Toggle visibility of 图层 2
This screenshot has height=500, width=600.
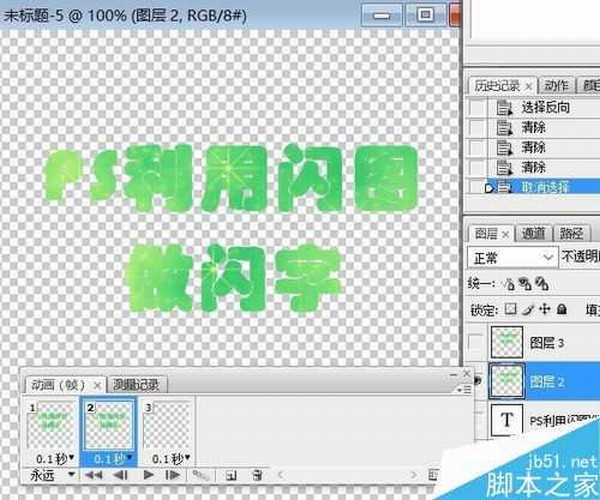(474, 381)
